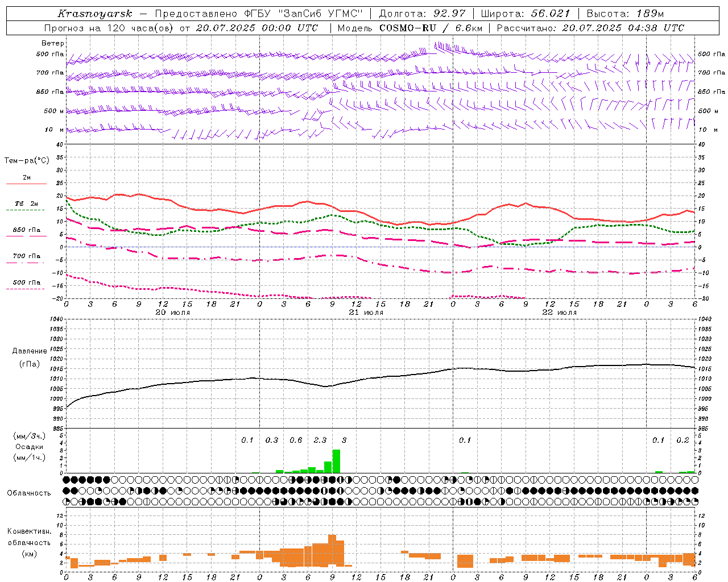Select the text Предоставлено ФГБУ "ЗапСиб УГМС"
The width and height of the screenshot is (728, 582).
point(259,14)
